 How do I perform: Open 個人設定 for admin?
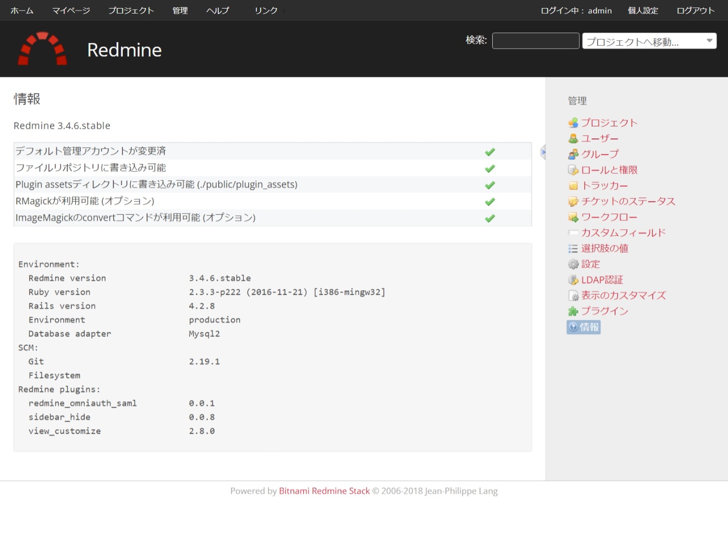[x=643, y=10]
